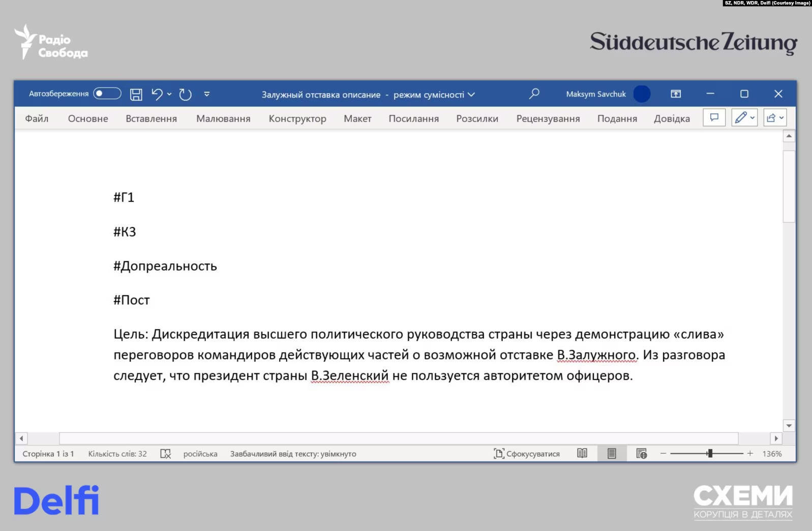The height and width of the screenshot is (531, 812).
Task: Click the Redo icon
Action: [186, 94]
